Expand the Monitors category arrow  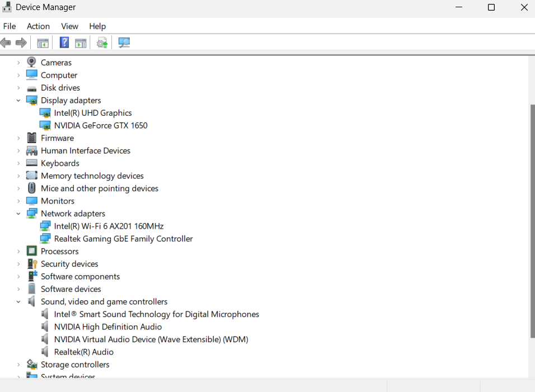pyautogui.click(x=18, y=201)
